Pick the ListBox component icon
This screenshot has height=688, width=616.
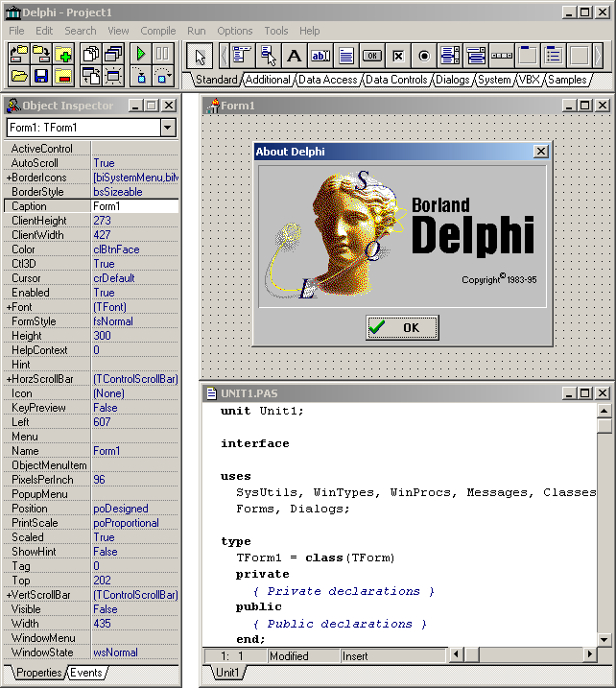click(x=450, y=56)
